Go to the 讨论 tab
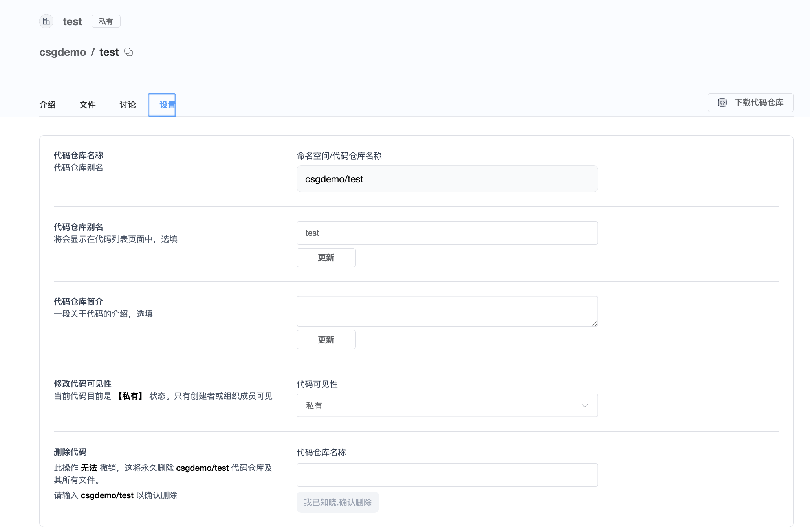Viewport: 810px width, 532px height. click(127, 105)
